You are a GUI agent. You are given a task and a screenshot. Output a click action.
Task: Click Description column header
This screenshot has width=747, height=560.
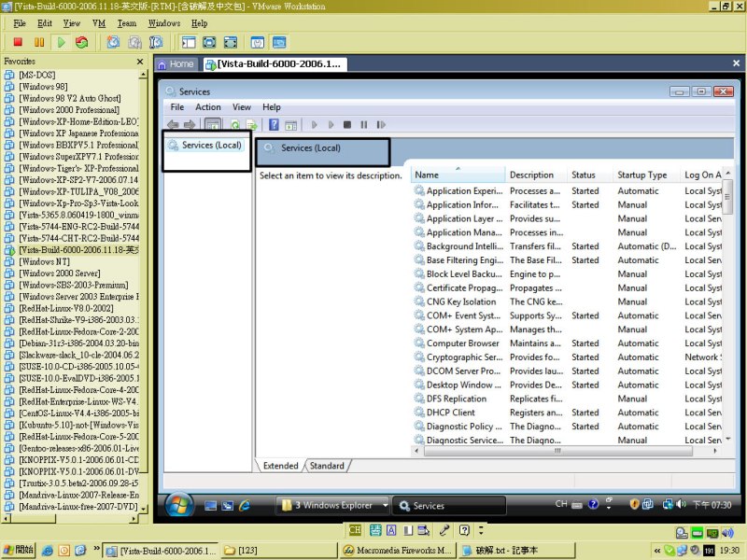pyautogui.click(x=536, y=175)
